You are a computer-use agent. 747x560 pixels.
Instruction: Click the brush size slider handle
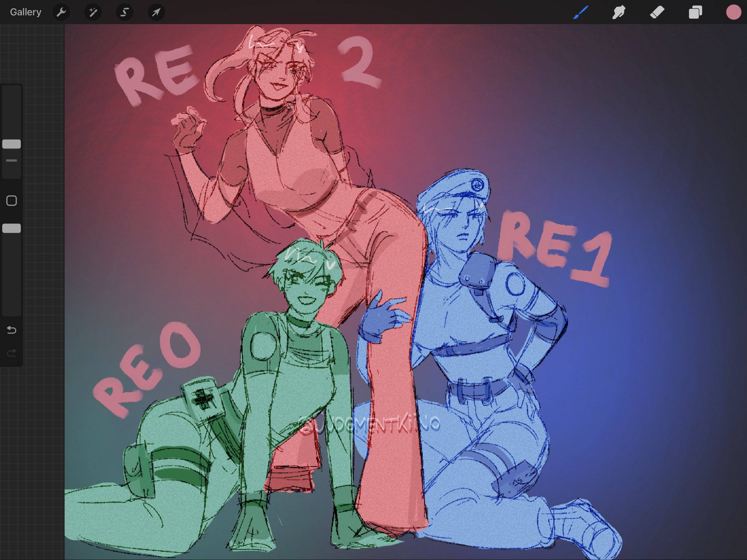12,144
